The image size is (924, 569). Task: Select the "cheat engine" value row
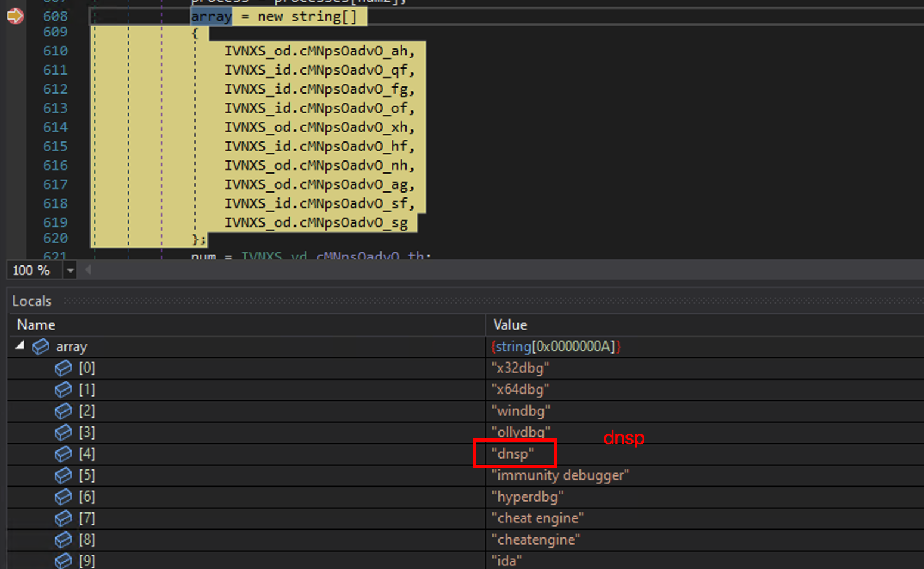click(x=537, y=518)
